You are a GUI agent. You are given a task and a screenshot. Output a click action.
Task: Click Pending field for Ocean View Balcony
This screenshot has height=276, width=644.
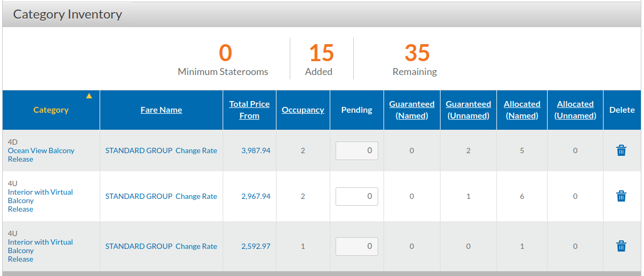(x=357, y=150)
